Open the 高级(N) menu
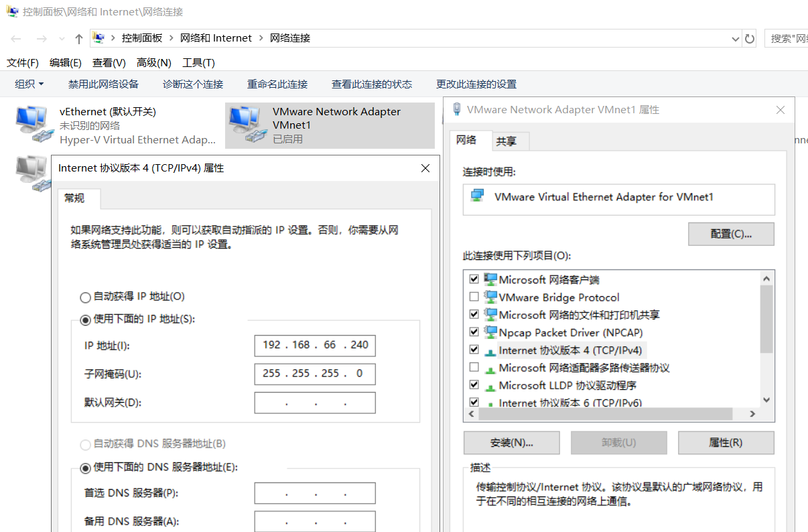 (x=154, y=63)
